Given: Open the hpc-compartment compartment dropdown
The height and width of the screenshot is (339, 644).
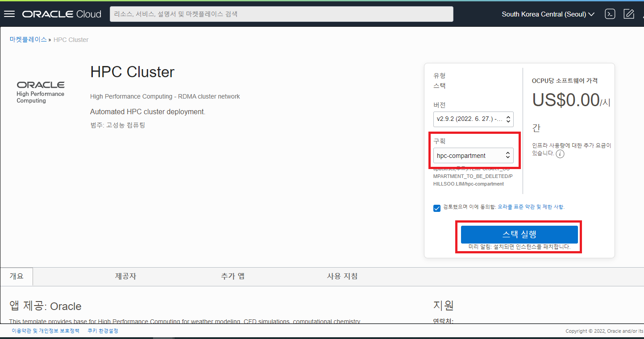Looking at the screenshot, I should pos(473,156).
